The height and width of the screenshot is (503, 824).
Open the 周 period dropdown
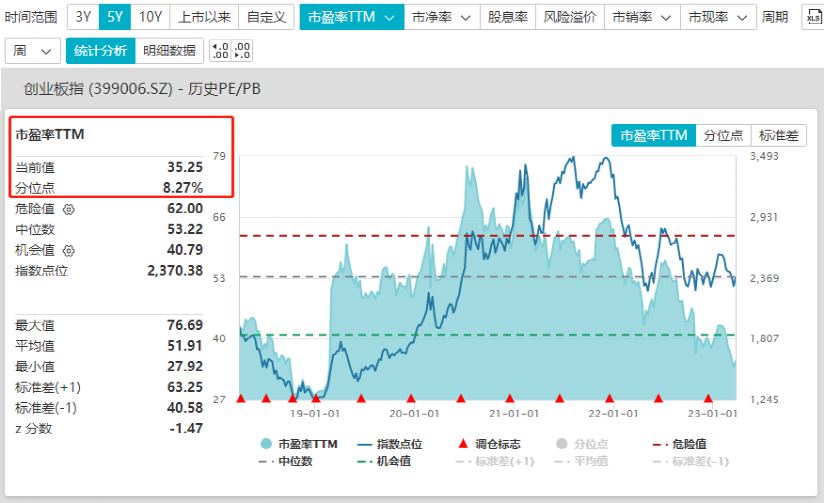[x=33, y=51]
